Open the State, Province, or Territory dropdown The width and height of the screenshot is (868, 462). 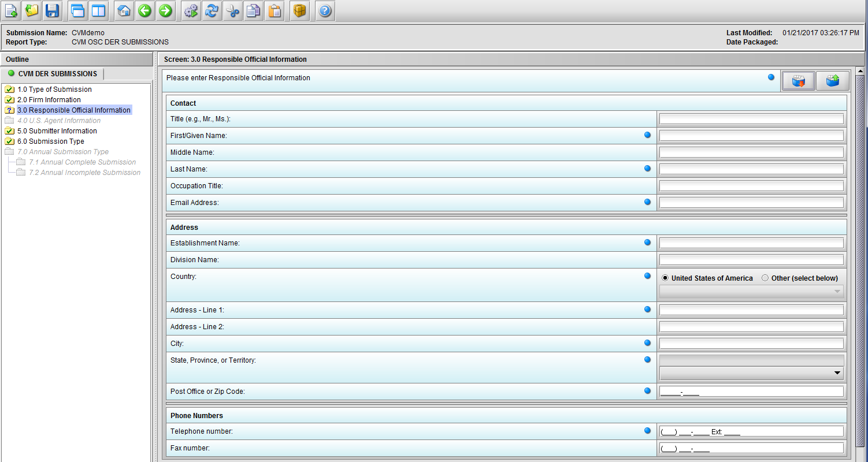point(751,373)
